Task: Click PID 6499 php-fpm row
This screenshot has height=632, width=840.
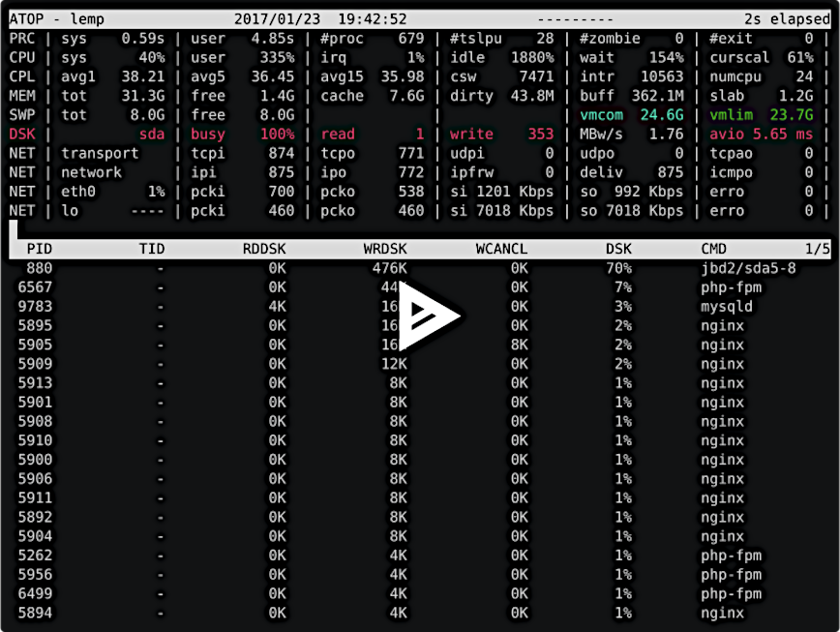Action: pyautogui.click(x=420, y=594)
